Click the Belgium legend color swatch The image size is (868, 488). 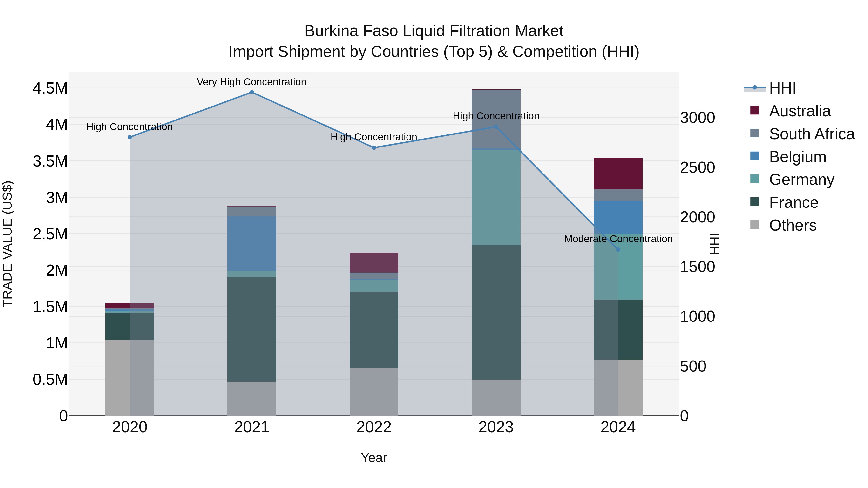click(x=755, y=156)
